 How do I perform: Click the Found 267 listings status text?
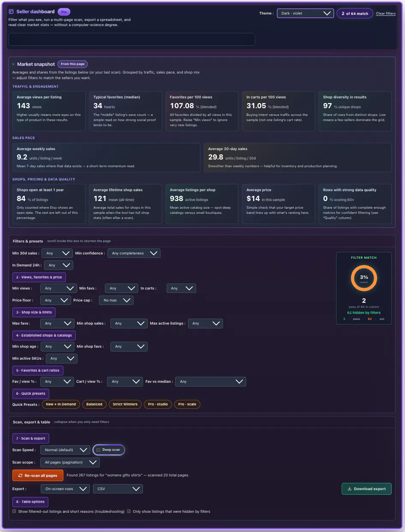coord(128,475)
